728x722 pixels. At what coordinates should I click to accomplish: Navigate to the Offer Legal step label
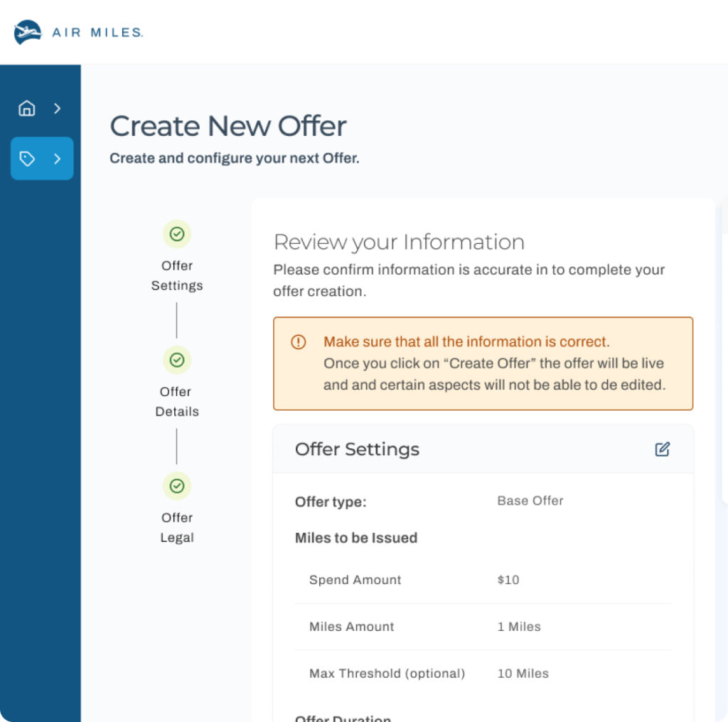click(x=177, y=527)
